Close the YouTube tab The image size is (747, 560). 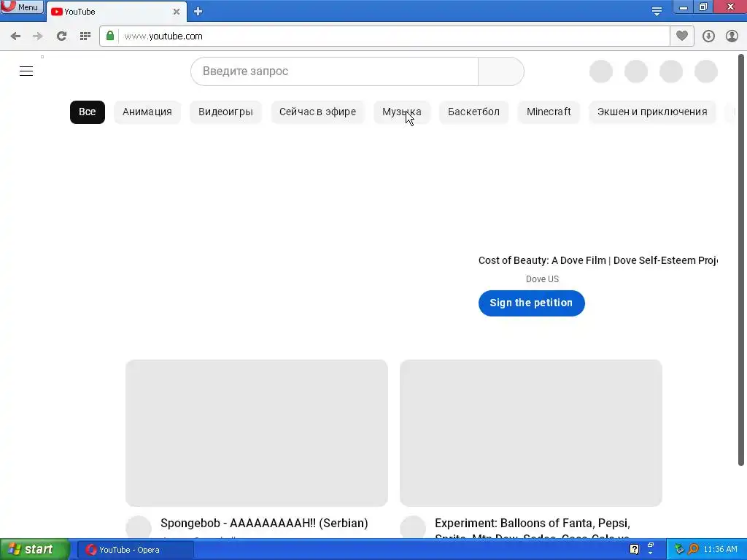177,12
